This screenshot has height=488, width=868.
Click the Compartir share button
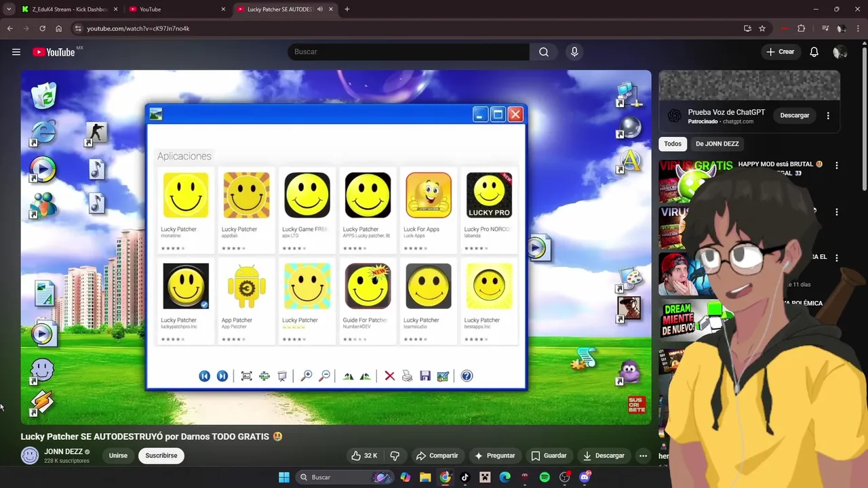point(437,455)
